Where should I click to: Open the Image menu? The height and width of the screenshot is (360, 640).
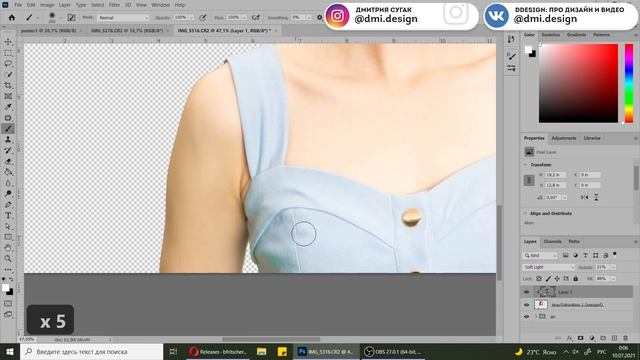(47, 5)
